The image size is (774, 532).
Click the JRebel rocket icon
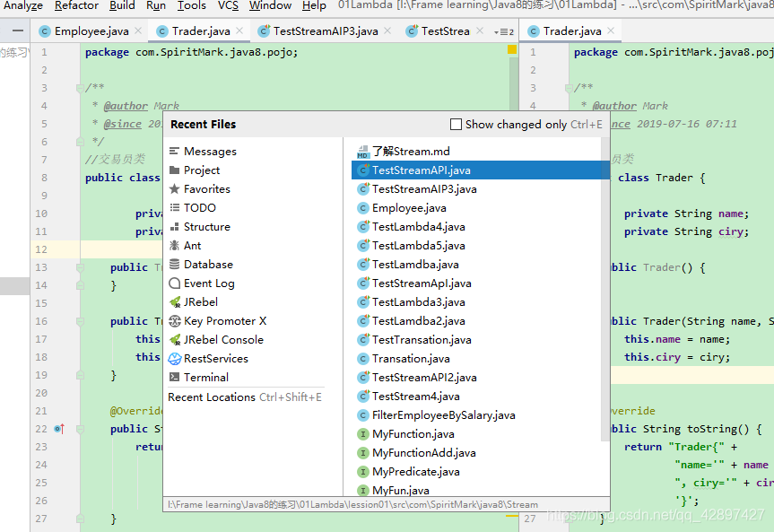click(x=175, y=301)
